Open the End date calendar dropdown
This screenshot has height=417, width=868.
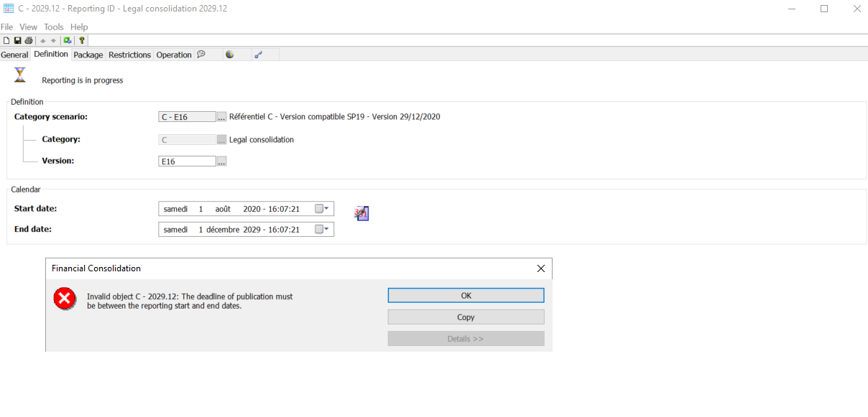click(x=323, y=230)
